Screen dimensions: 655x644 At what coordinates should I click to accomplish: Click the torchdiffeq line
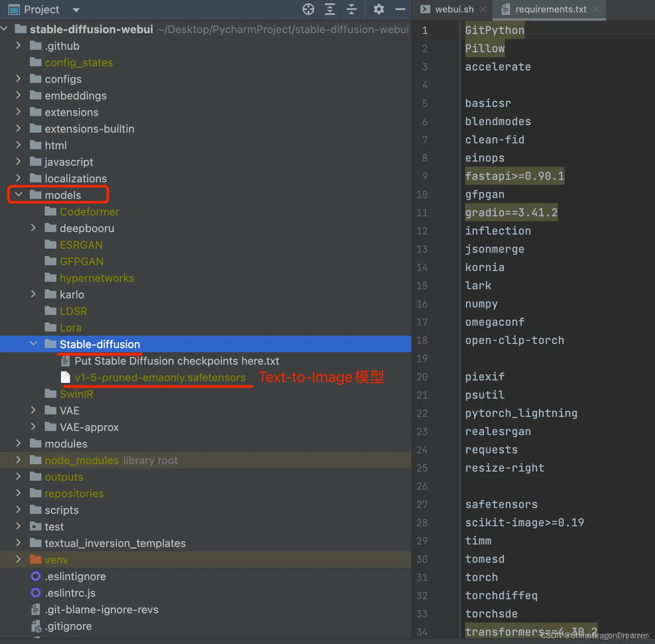[x=501, y=596]
